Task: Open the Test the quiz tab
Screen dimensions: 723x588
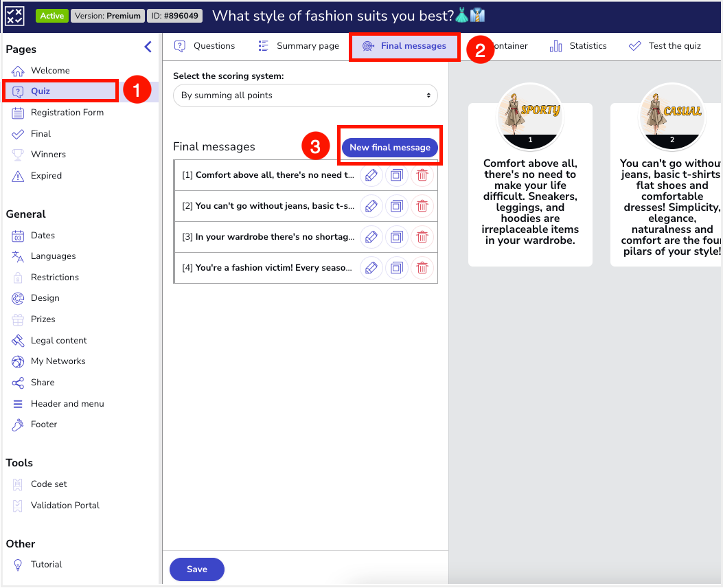Action: click(665, 46)
